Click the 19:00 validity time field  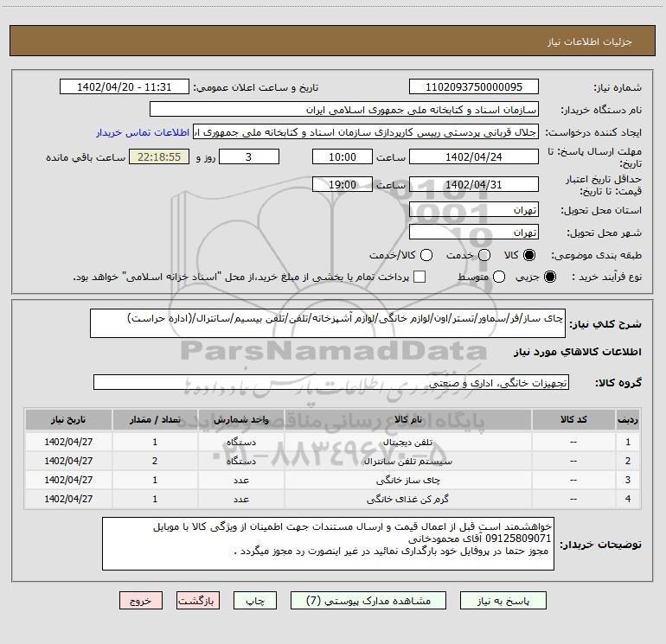[343, 184]
